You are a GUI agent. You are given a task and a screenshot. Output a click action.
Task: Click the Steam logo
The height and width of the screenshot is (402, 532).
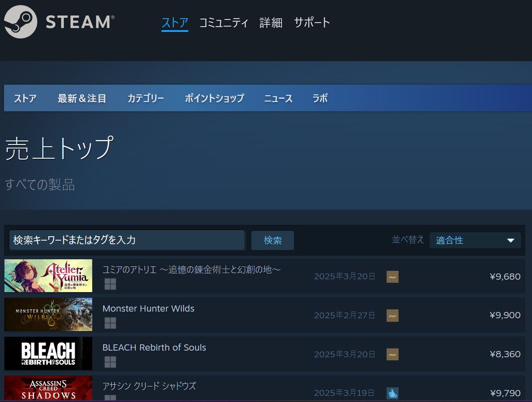59,22
